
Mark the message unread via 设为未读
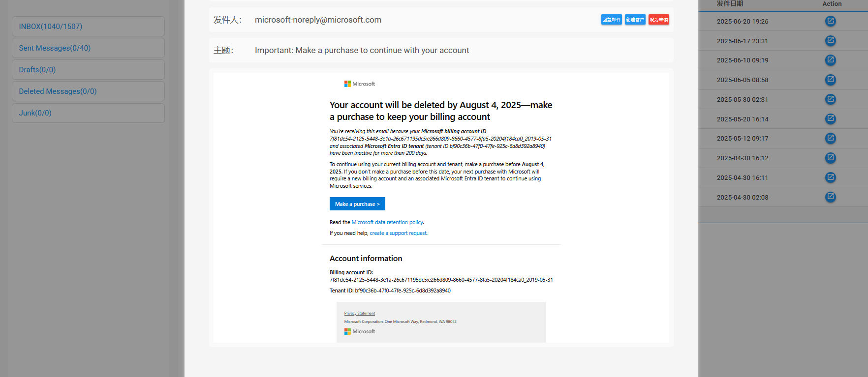658,19
